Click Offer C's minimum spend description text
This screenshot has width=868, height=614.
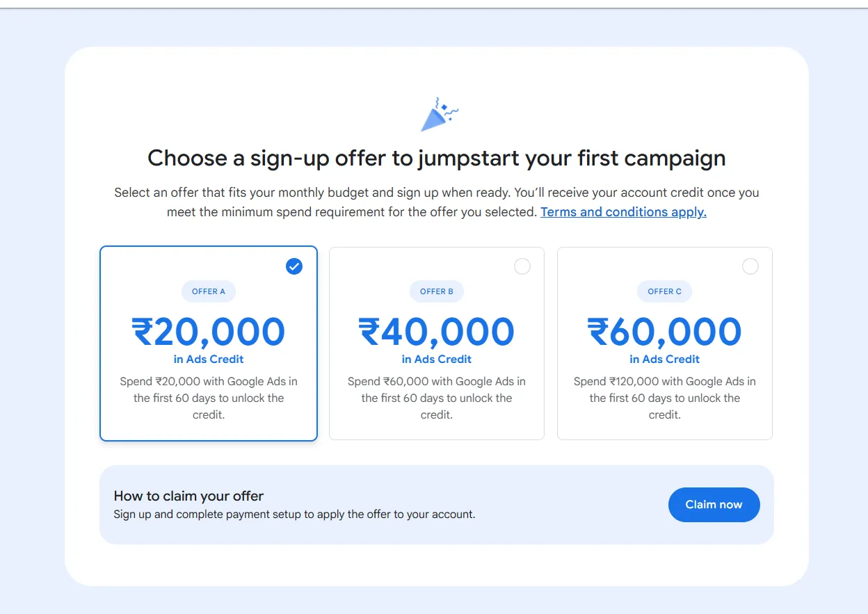[x=664, y=398]
